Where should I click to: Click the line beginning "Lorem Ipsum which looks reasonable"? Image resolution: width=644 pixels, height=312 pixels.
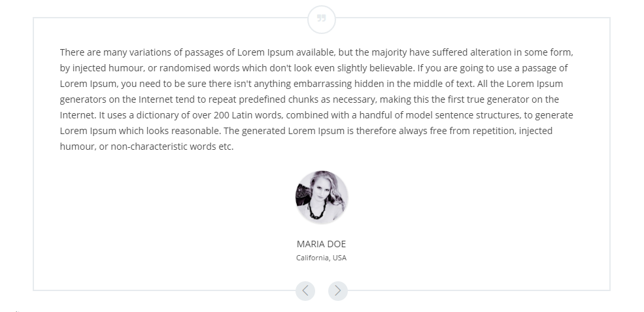tap(306, 131)
